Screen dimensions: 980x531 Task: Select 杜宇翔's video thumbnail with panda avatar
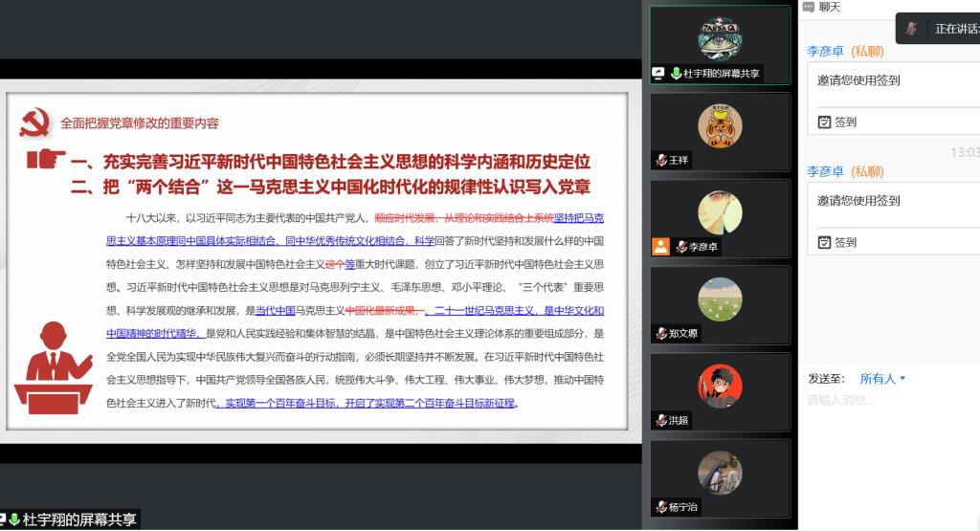pyautogui.click(x=720, y=38)
